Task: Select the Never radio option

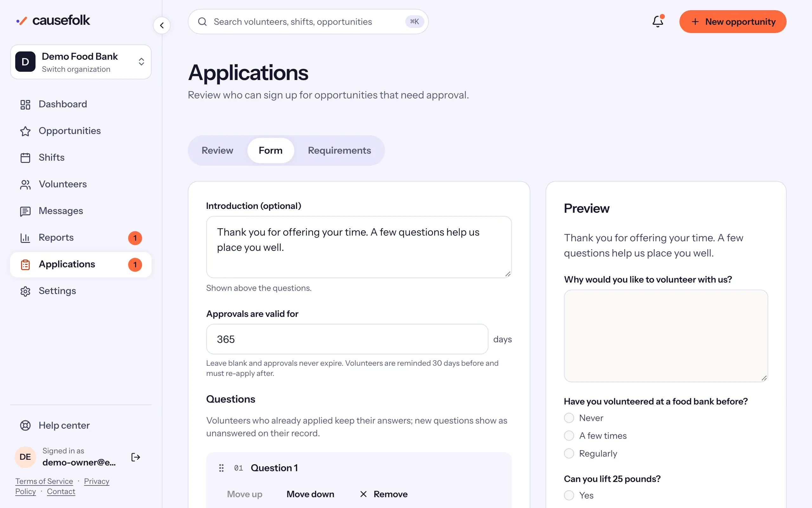Action: point(569,418)
